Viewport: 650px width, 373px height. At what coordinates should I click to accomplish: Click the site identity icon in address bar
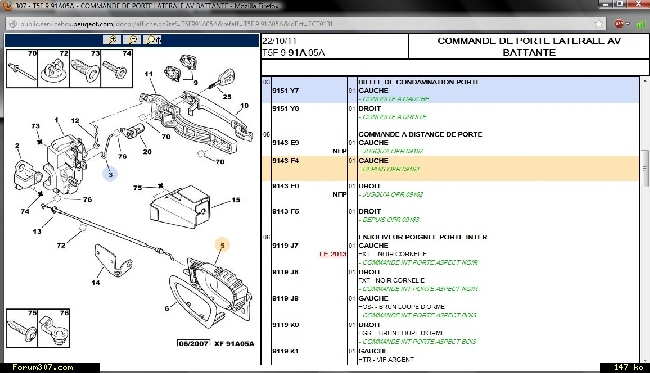point(13,24)
